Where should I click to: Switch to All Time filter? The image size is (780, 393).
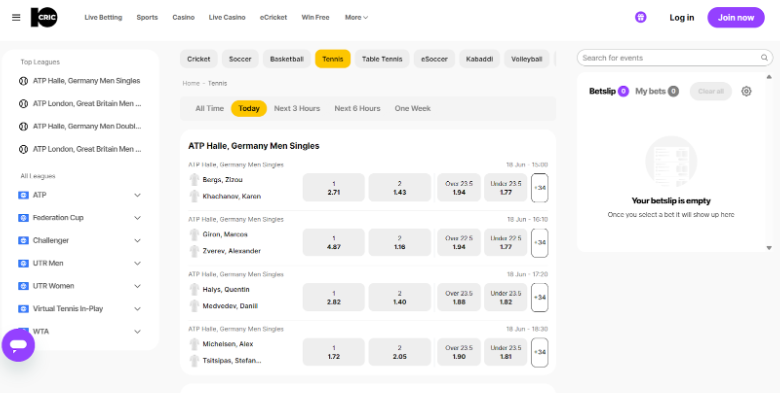coord(209,108)
